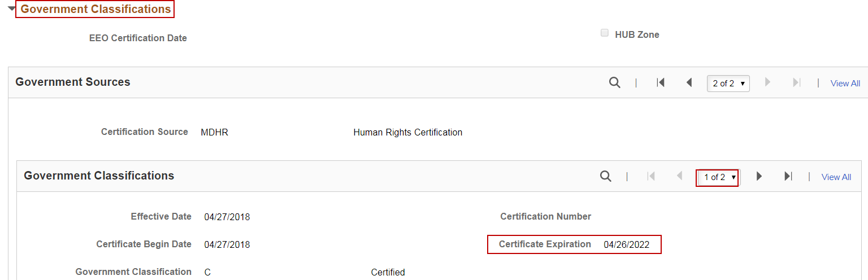The image size is (868, 280).
Task: Click the MDHR Certification Source value
Action: [x=215, y=133]
